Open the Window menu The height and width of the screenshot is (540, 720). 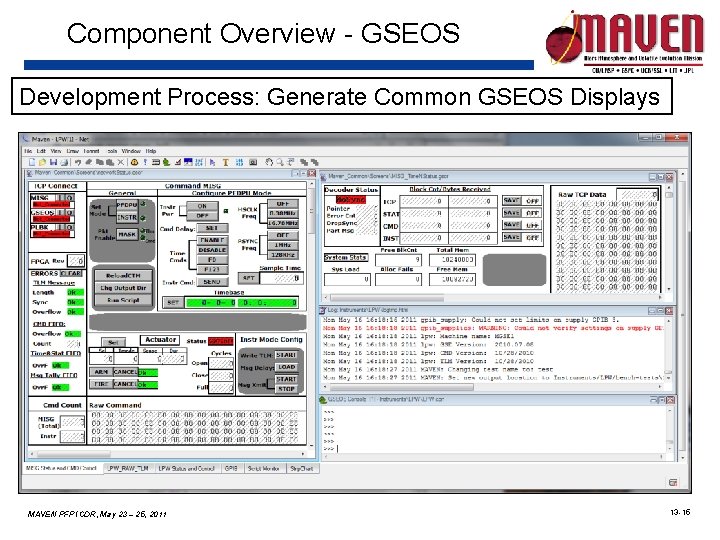point(131,151)
